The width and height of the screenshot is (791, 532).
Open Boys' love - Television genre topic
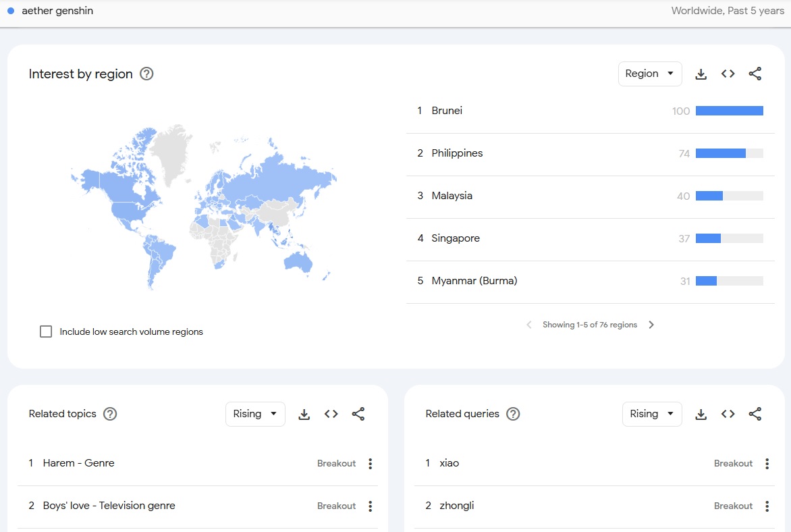pos(109,505)
